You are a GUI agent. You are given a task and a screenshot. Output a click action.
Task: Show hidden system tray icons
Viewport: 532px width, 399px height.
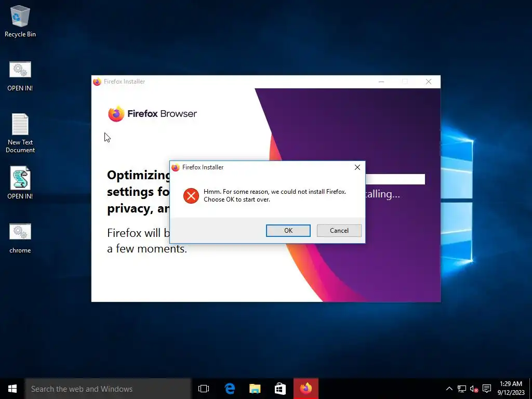[449, 389]
